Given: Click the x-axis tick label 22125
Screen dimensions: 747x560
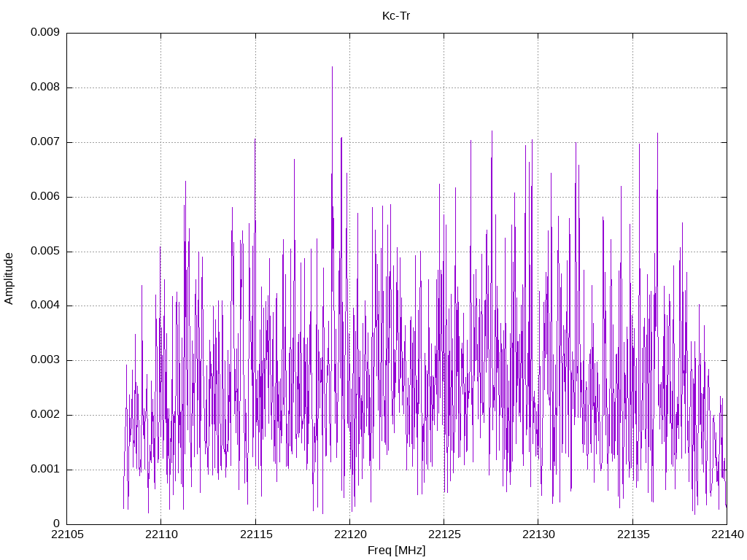Looking at the screenshot, I should [444, 534].
